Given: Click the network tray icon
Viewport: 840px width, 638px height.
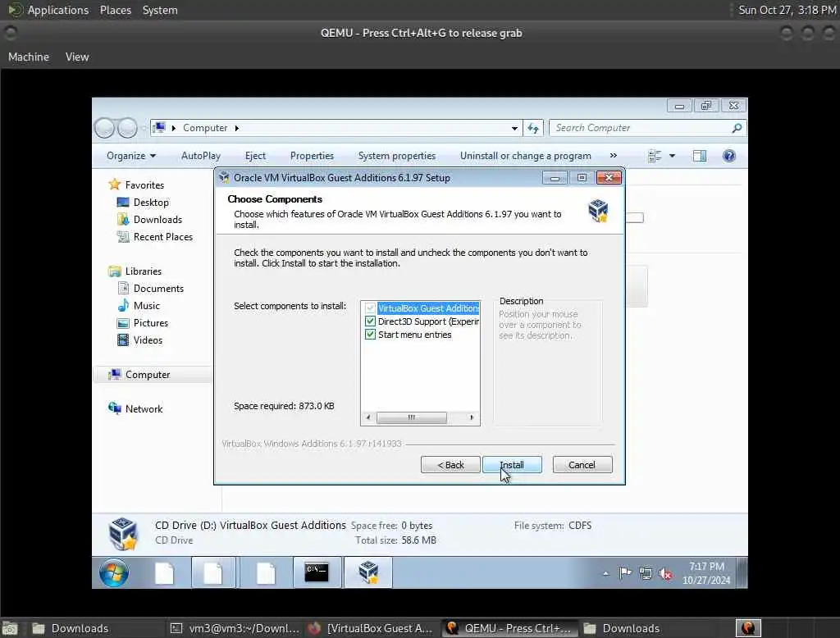Looking at the screenshot, I should 646,574.
